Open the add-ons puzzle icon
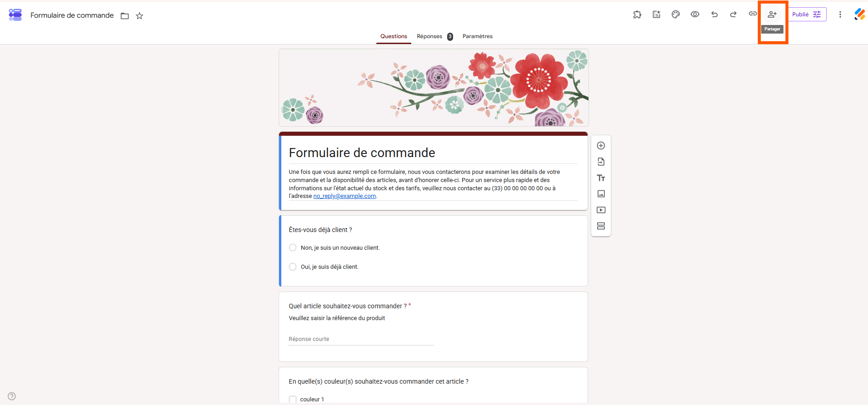868x405 pixels. (x=637, y=15)
